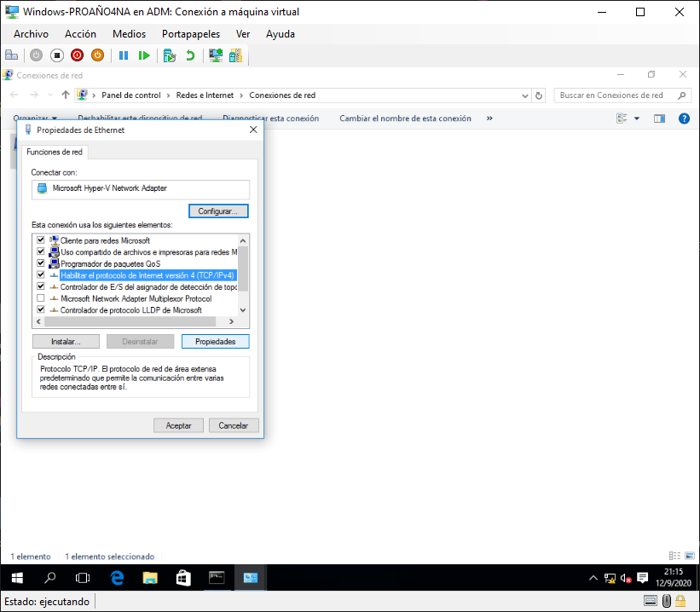Click the Configurar... button
Screen dimensions: 700x612
pos(218,211)
